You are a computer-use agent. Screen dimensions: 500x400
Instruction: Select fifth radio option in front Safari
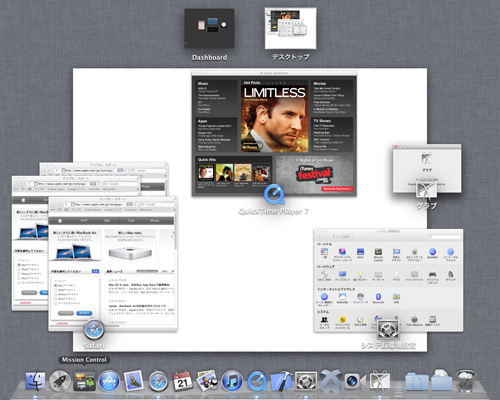(x=56, y=303)
